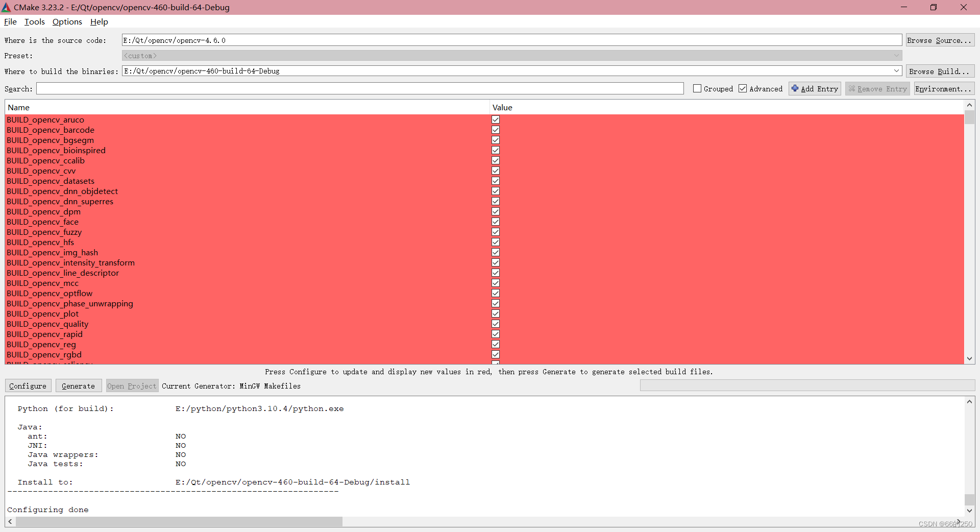Viewport: 980px width, 532px height.
Task: Open the Tools menu
Action: (x=35, y=21)
